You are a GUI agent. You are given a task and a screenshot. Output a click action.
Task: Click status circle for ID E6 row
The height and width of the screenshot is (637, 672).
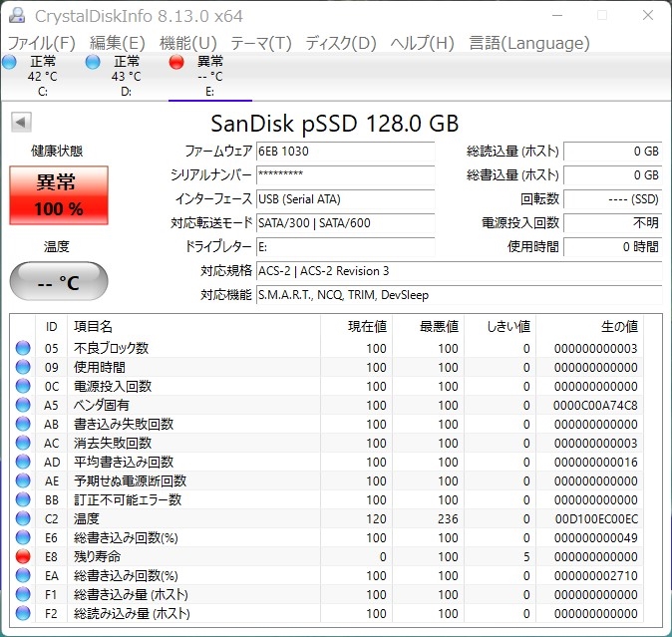pos(23,537)
